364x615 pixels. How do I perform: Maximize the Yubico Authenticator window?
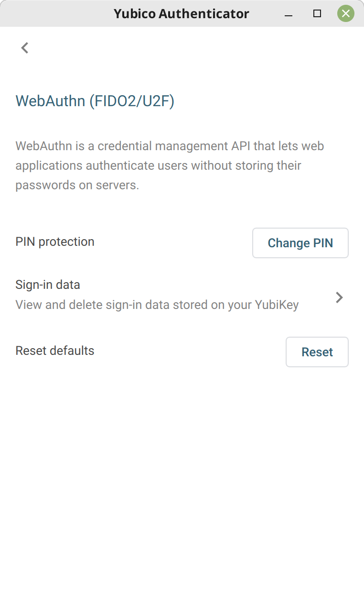tap(317, 13)
